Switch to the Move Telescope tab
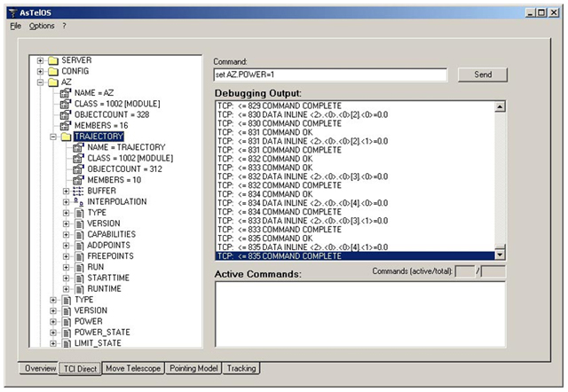The image size is (568, 392). [x=131, y=368]
